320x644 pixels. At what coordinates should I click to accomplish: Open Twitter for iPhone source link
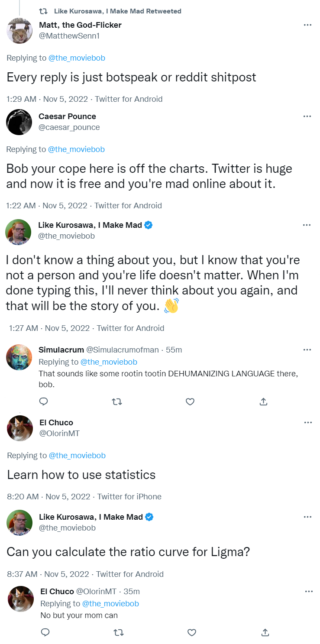click(x=129, y=497)
